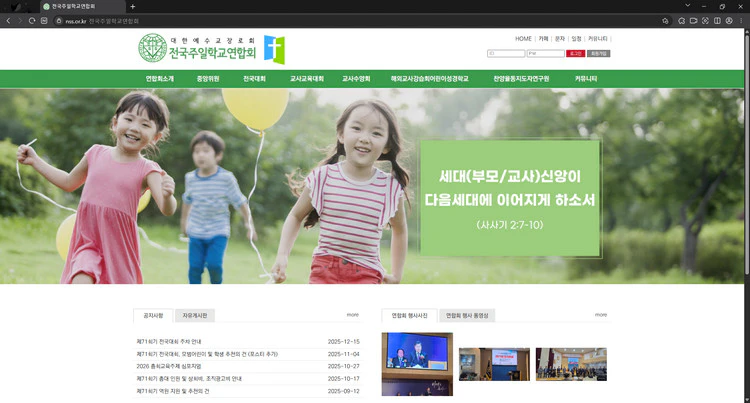The height and width of the screenshot is (403, 750).
Task: Click the date 2025-10-27
Action: coord(343,367)
